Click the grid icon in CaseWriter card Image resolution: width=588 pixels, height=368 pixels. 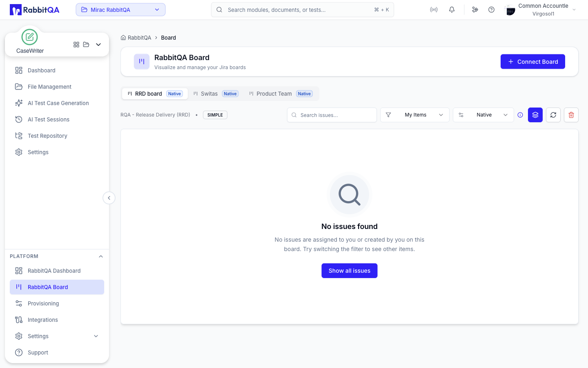(x=76, y=45)
